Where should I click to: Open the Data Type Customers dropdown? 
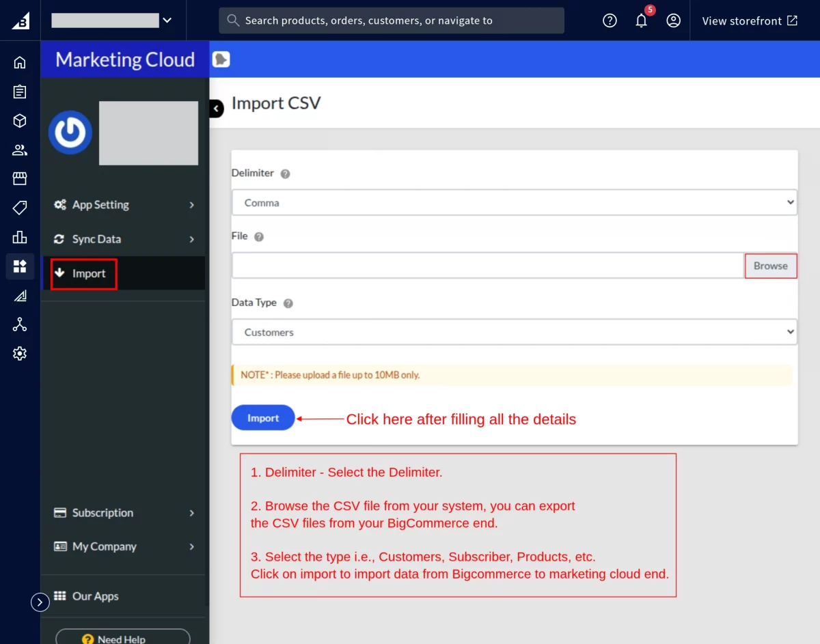(x=515, y=332)
